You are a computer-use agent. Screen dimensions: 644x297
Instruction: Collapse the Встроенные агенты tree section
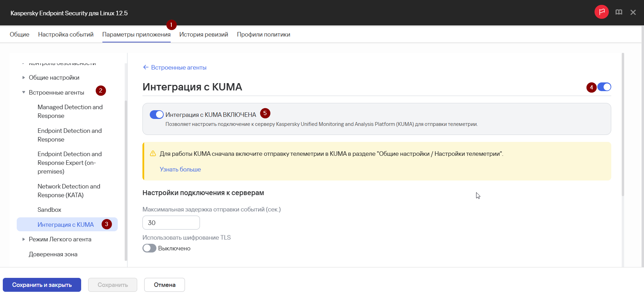pyautogui.click(x=23, y=93)
